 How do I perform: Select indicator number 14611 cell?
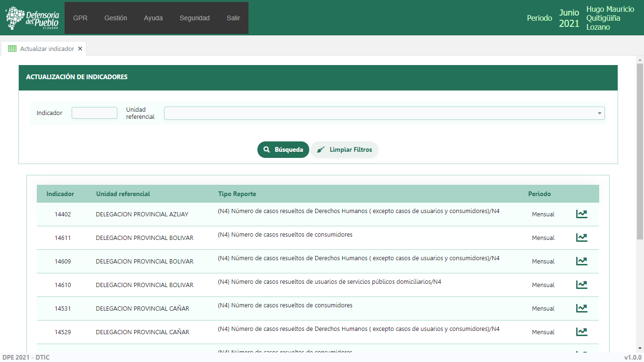63,238
